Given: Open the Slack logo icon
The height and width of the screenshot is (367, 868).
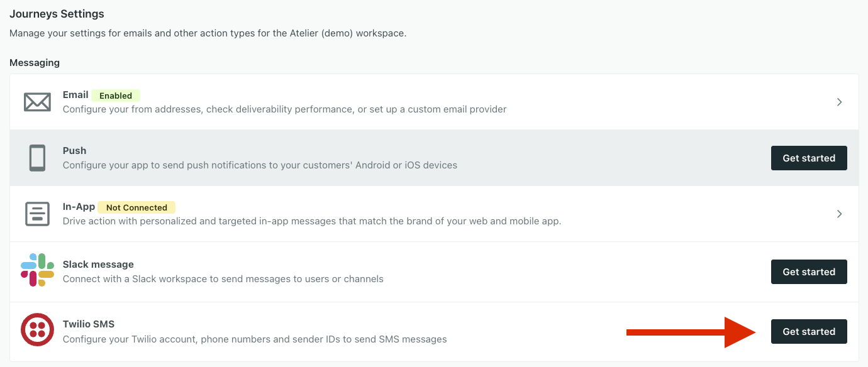Looking at the screenshot, I should click(x=37, y=270).
